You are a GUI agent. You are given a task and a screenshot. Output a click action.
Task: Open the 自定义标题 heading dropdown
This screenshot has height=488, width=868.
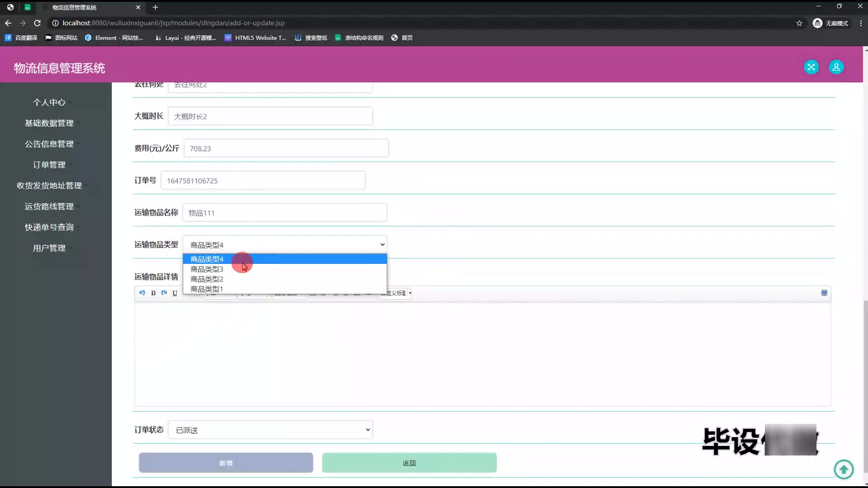[397, 293]
